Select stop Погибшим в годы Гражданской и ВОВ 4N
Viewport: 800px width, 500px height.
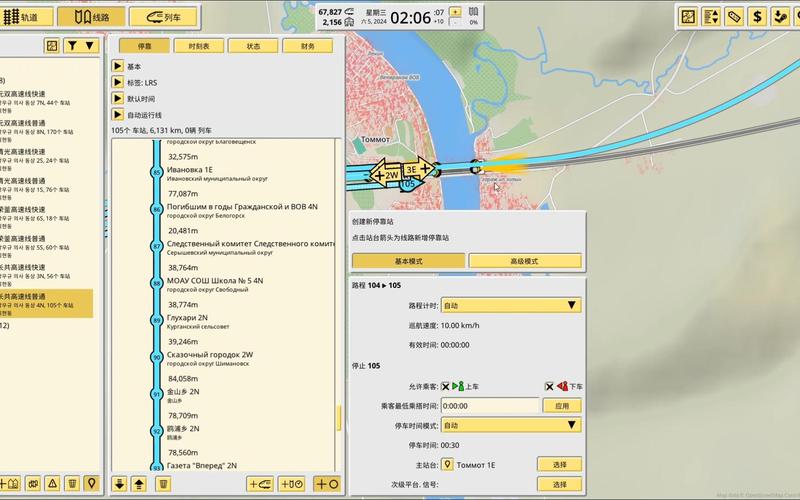(242, 207)
